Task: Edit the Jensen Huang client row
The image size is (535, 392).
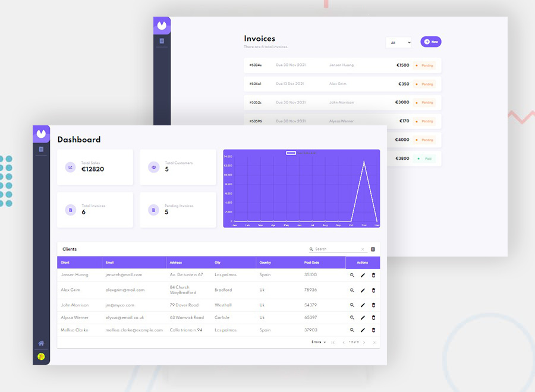Action: 363,275
